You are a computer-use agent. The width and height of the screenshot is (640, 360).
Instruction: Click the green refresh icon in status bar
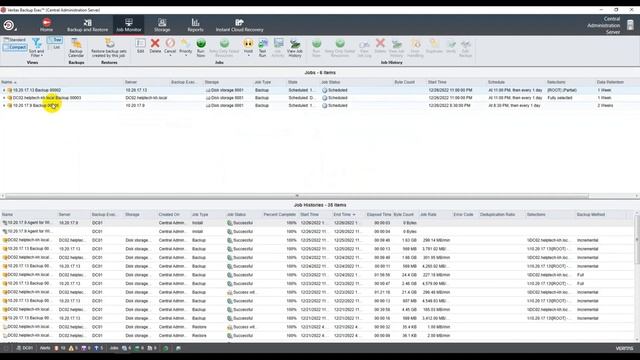tap(165, 348)
